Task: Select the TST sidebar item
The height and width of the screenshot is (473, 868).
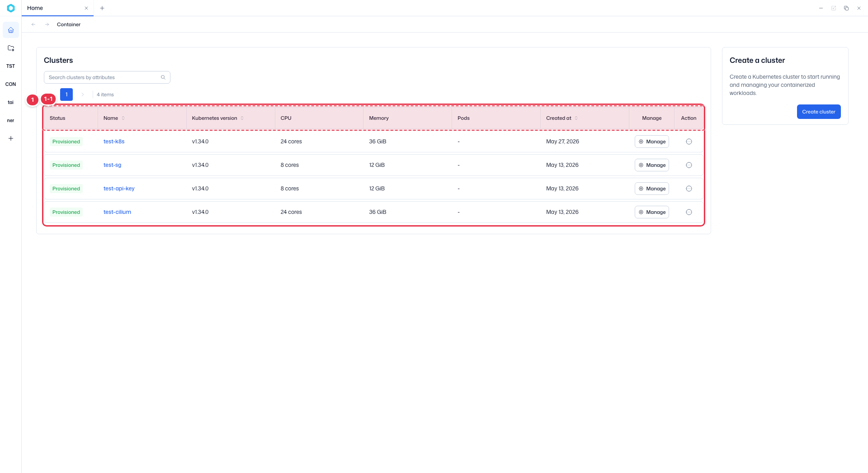Action: 11,66
